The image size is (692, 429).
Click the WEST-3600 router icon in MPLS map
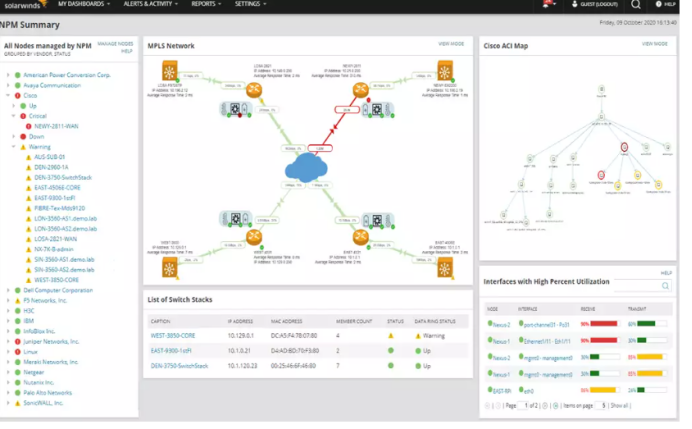click(254, 237)
